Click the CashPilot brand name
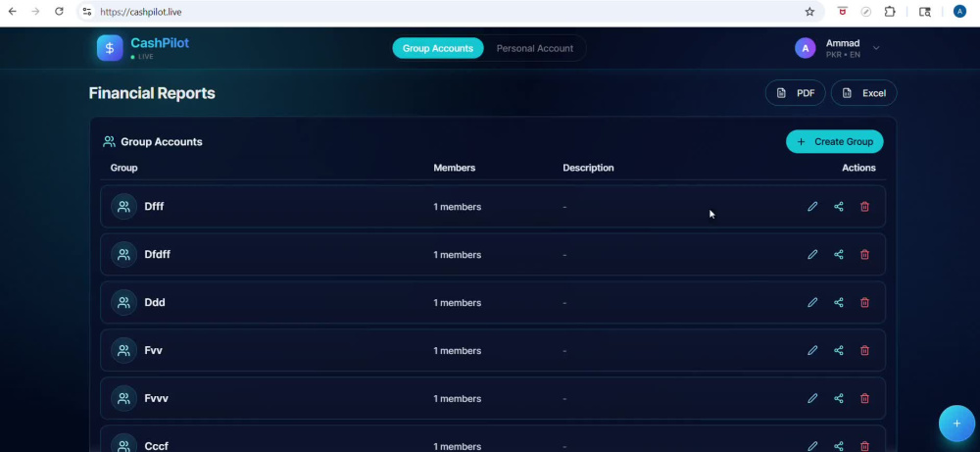This screenshot has height=452, width=980. click(x=160, y=43)
